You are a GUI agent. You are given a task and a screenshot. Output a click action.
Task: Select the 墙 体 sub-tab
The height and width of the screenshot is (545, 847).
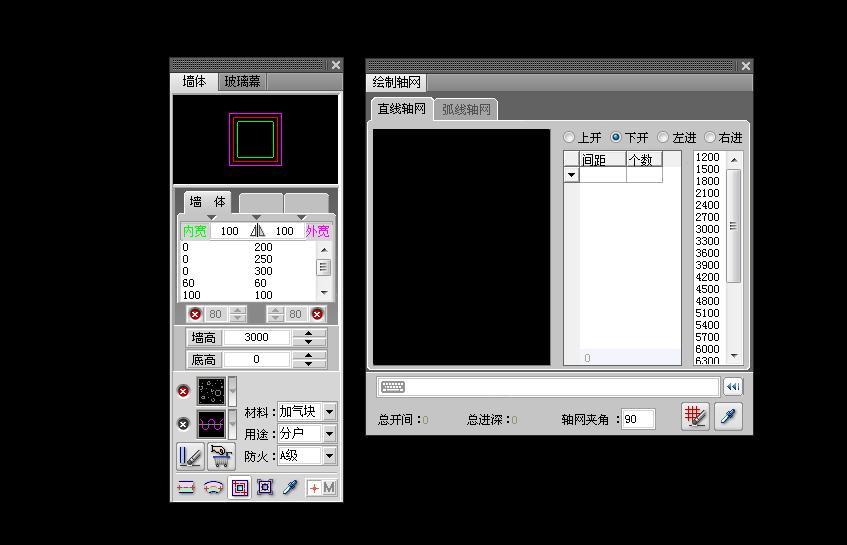tap(207, 202)
